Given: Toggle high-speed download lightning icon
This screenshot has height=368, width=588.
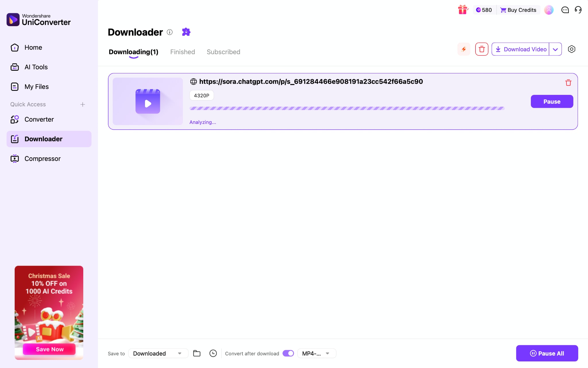Looking at the screenshot, I should coord(464,49).
